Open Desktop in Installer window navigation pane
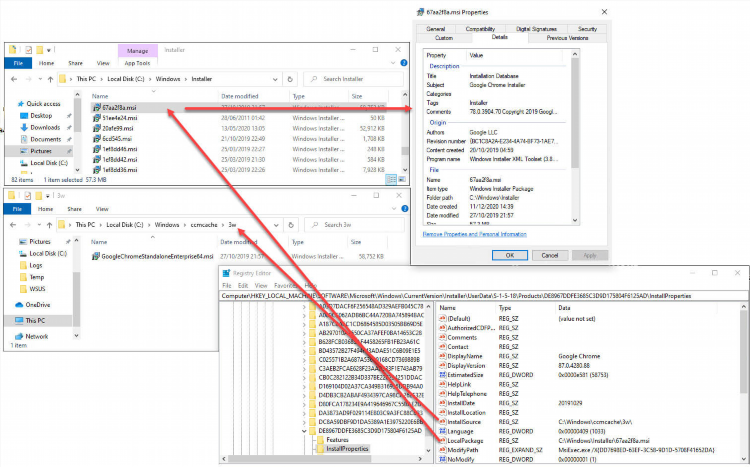The image size is (750, 467). coord(41,116)
